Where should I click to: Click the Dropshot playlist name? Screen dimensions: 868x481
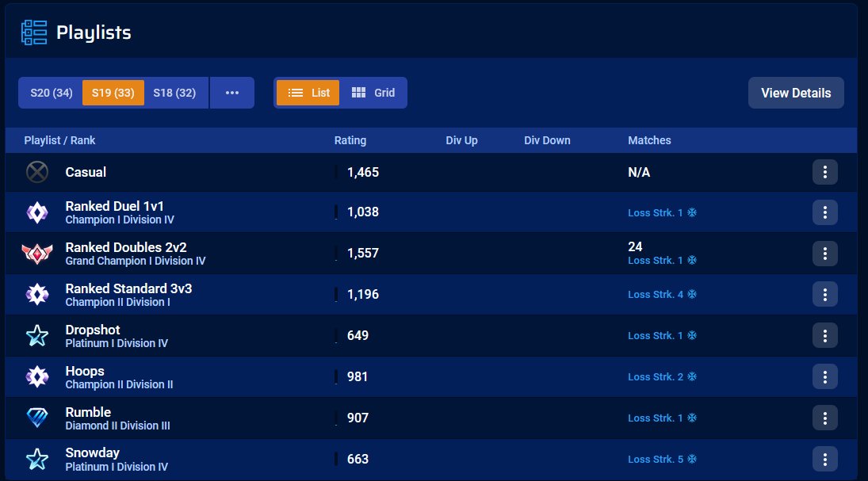[x=93, y=330]
